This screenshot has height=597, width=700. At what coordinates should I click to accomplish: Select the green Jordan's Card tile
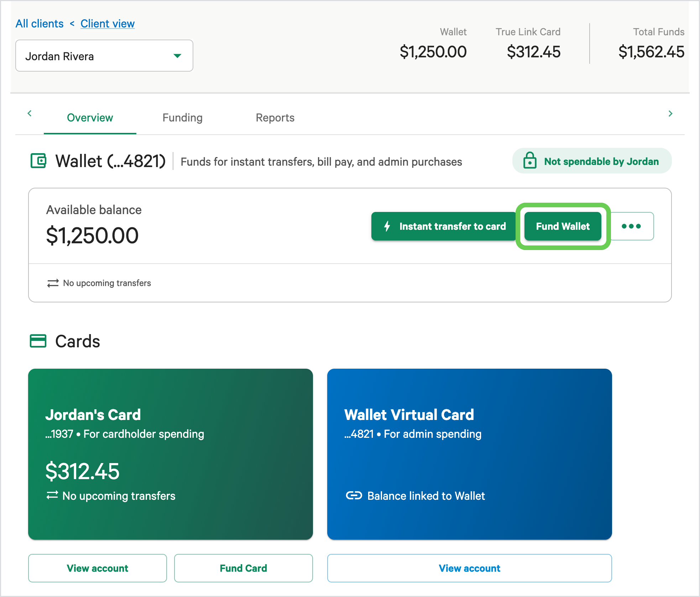point(171,454)
